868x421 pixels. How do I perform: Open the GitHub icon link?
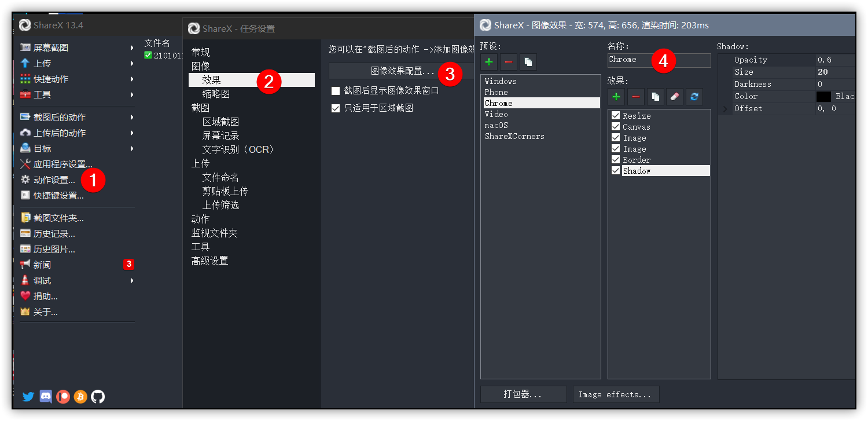pyautogui.click(x=98, y=397)
